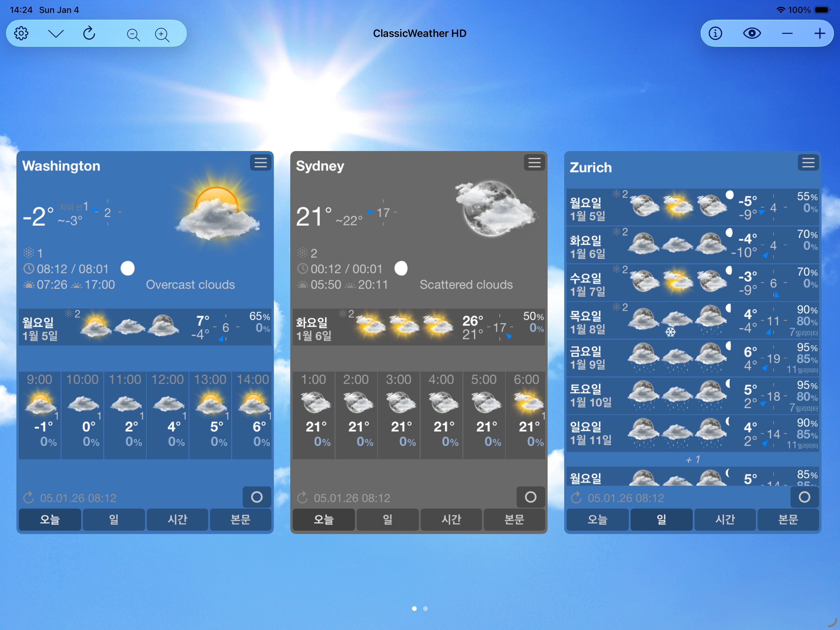
Task: Click the zoom in magnifier icon
Action: pyautogui.click(x=162, y=34)
